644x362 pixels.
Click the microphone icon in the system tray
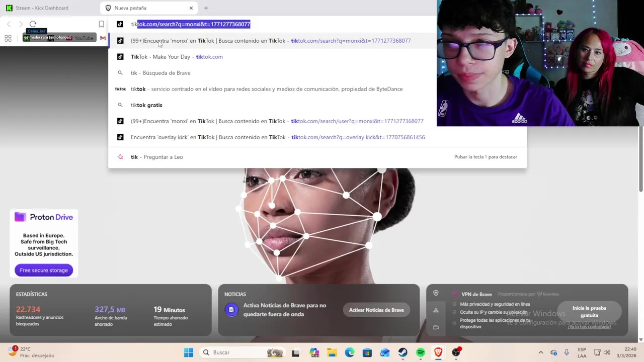[567, 352]
